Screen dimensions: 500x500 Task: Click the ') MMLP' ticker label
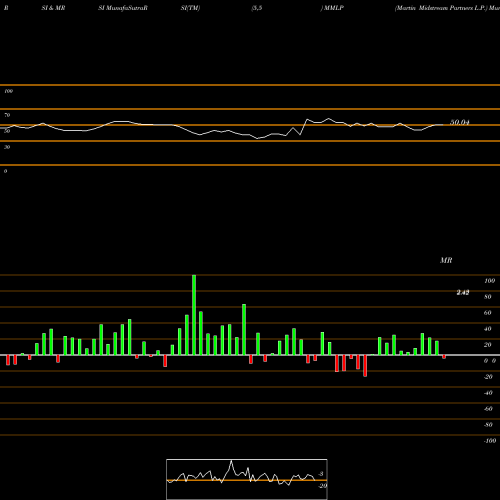coord(332,8)
